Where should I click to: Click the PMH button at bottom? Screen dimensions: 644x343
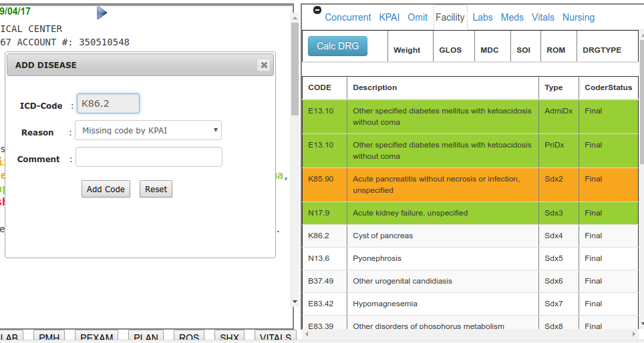(x=49, y=337)
